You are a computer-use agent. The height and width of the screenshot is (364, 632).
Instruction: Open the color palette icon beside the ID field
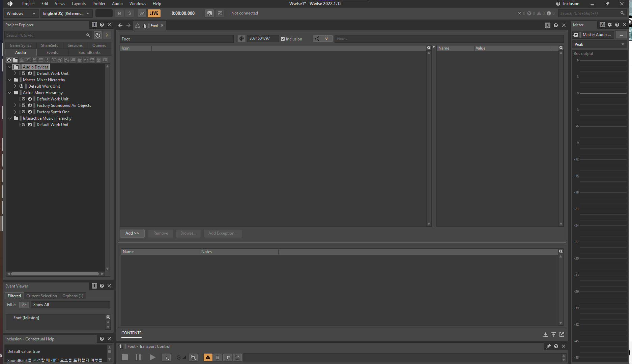(x=241, y=39)
